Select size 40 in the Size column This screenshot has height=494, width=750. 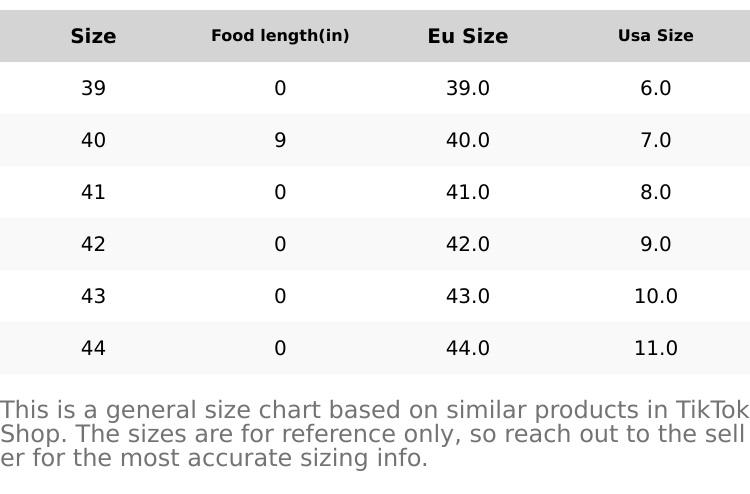pyautogui.click(x=93, y=140)
